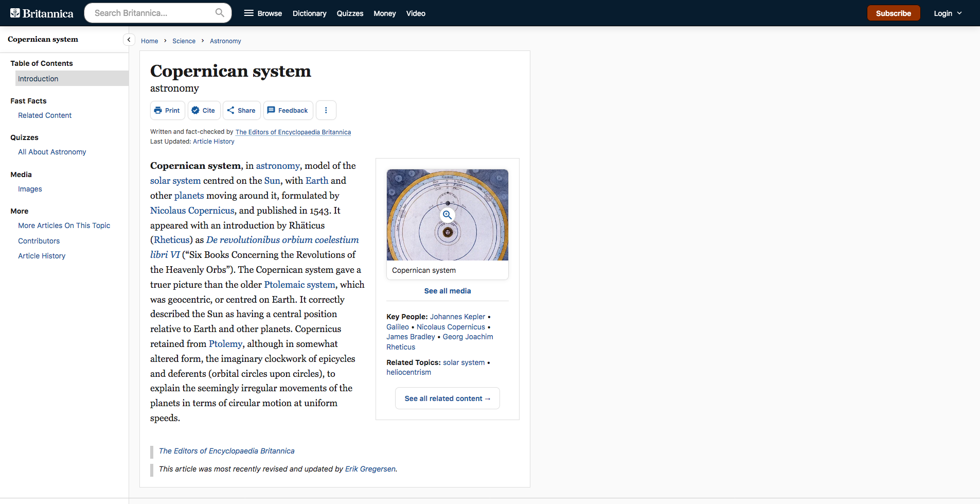Click the Britannica logo icon
The image size is (980, 504).
[x=15, y=13]
